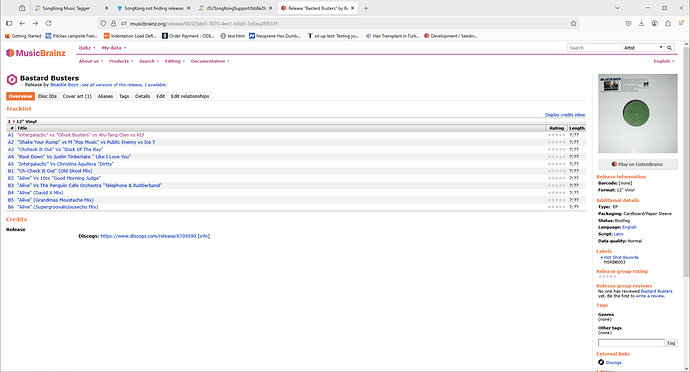Expand the My data menu

[x=114, y=48]
